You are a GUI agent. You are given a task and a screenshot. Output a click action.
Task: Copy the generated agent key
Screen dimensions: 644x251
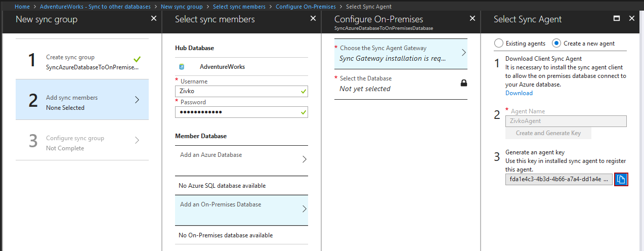click(x=621, y=179)
